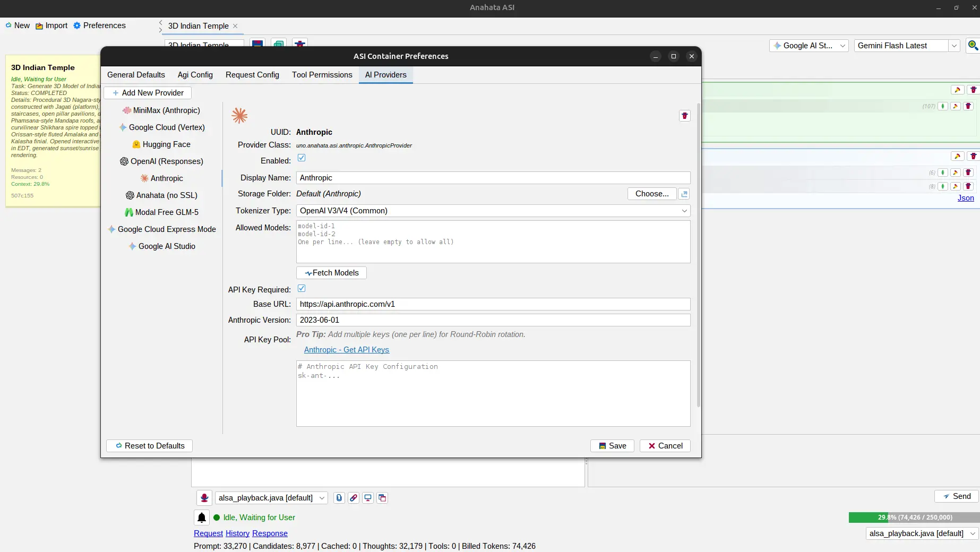Toggle the API Key Required checkbox
Screen dimensions: 980x552
302,289
